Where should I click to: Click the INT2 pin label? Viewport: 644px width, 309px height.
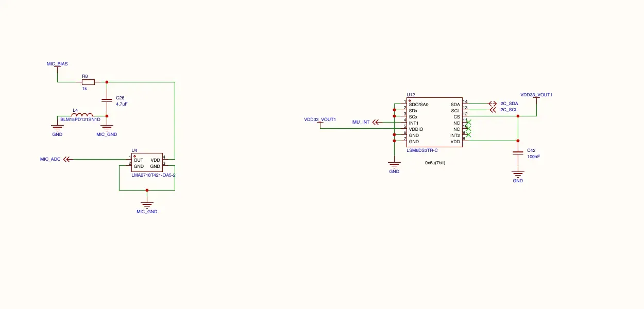click(455, 135)
